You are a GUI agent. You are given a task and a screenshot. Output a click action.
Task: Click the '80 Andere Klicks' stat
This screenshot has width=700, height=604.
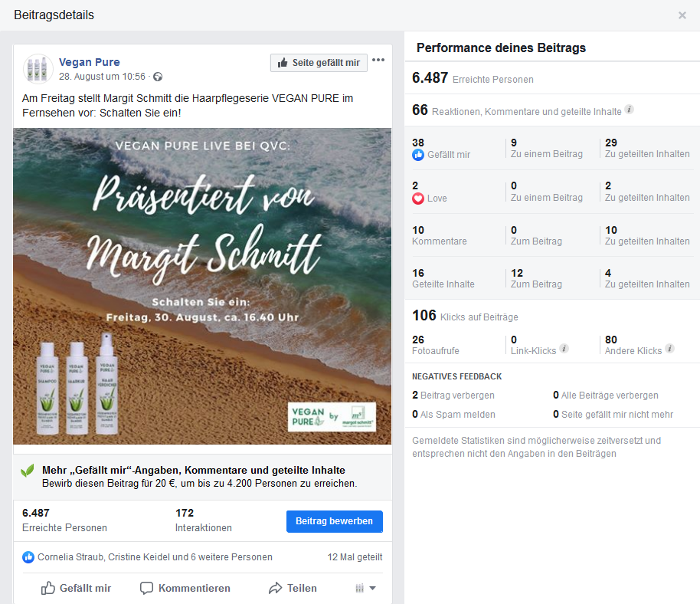point(633,345)
